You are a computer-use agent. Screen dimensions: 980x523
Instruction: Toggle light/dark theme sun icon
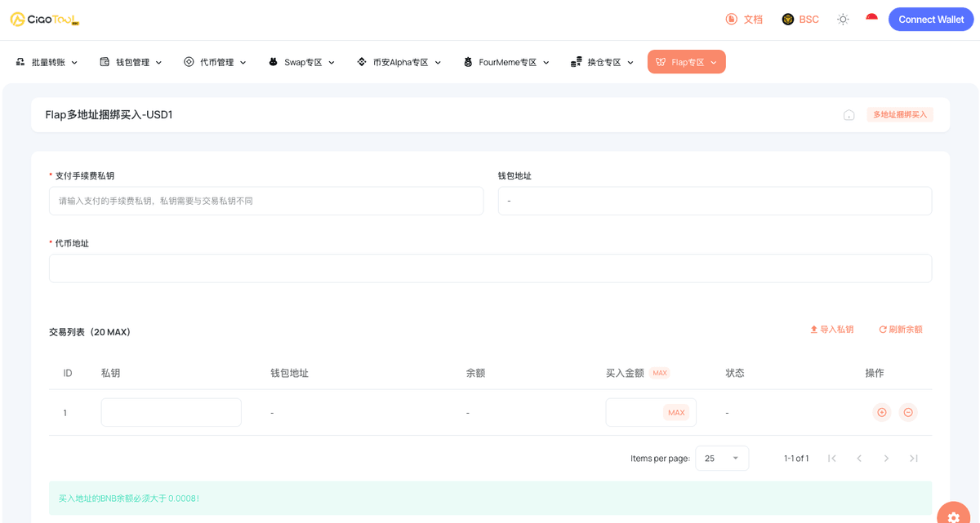(x=843, y=20)
